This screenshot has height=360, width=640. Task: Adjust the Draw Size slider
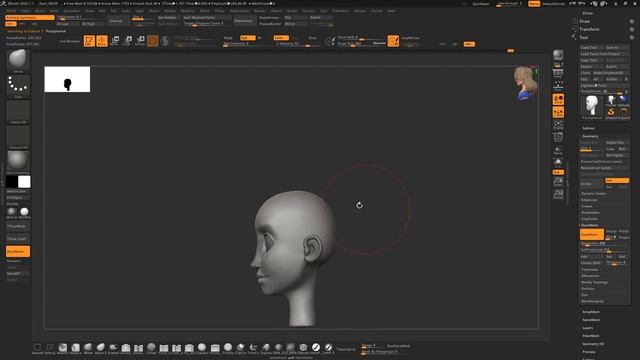tap(360, 43)
